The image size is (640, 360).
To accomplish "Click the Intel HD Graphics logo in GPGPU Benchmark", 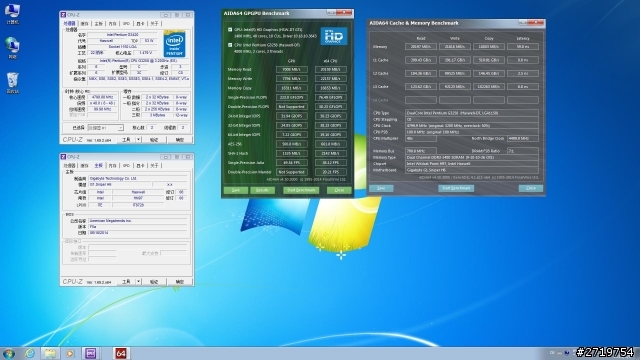I will coord(334,36).
